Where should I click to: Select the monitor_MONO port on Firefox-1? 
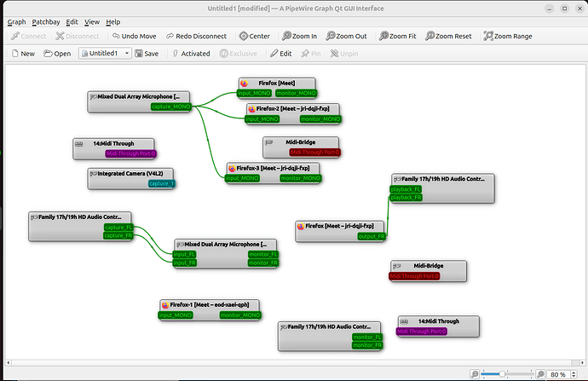pos(240,315)
